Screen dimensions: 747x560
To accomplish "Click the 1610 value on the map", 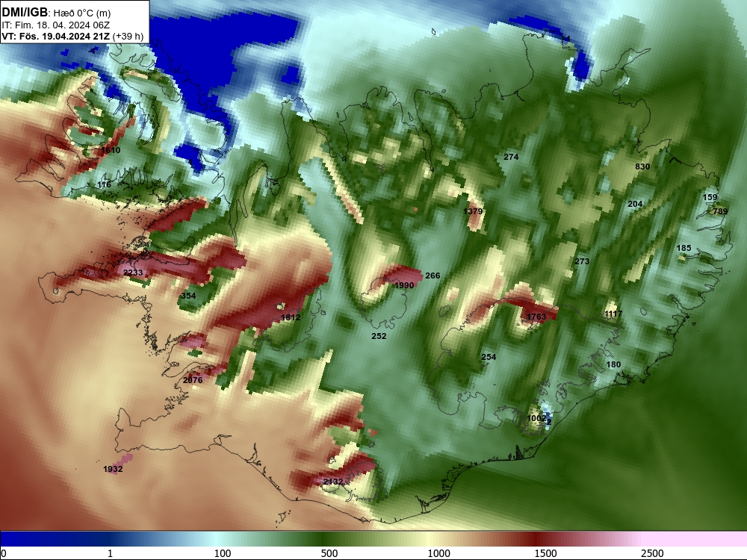I will 111,150.
